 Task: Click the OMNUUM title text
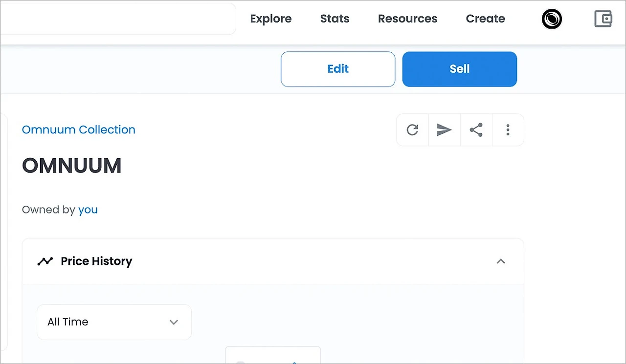[x=72, y=166]
